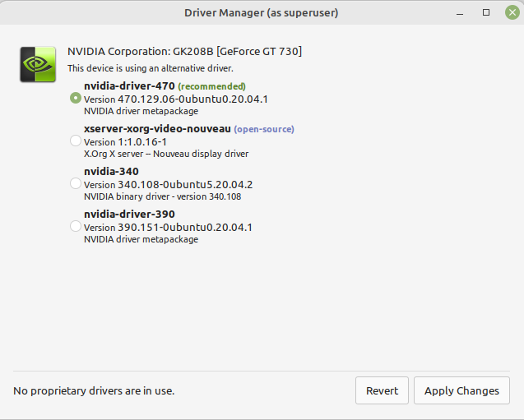This screenshot has width=524, height=420.
Task: Click the nvidia-driver-390 driver name label
Action: [129, 214]
